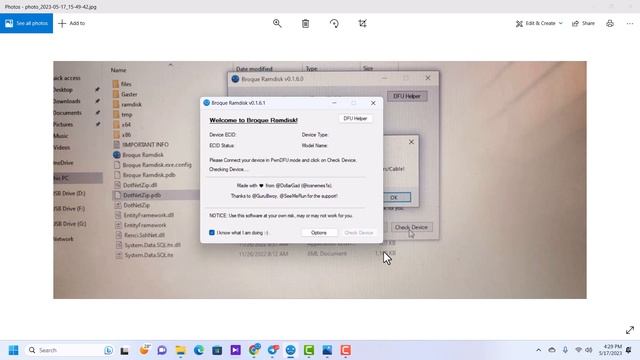This screenshot has height=360, width=640.
Task: Open the Chat app on taskbar
Action: tap(162, 350)
